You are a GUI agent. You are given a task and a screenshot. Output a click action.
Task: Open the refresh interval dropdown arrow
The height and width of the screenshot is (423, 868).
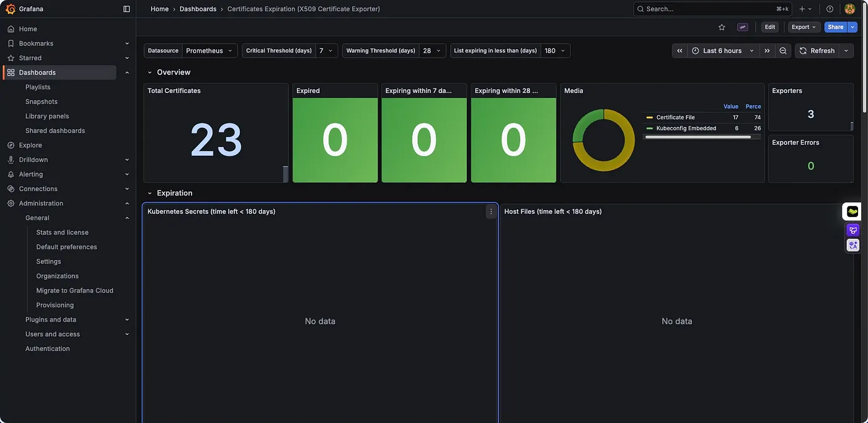tap(846, 51)
